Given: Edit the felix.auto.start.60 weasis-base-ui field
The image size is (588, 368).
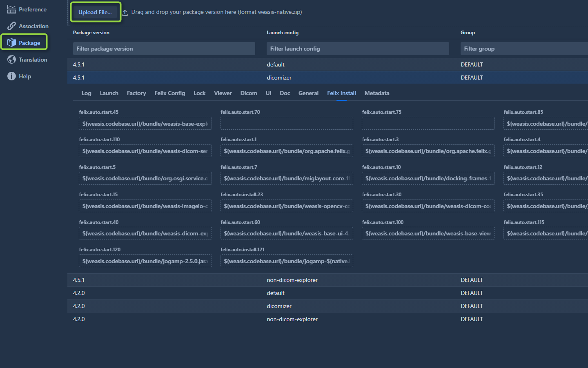Looking at the screenshot, I should (287, 233).
